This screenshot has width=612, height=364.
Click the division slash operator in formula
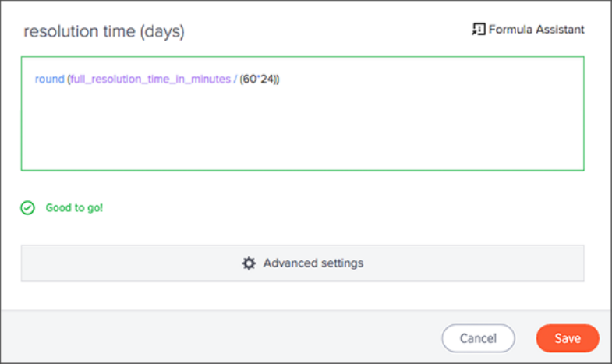click(x=234, y=80)
